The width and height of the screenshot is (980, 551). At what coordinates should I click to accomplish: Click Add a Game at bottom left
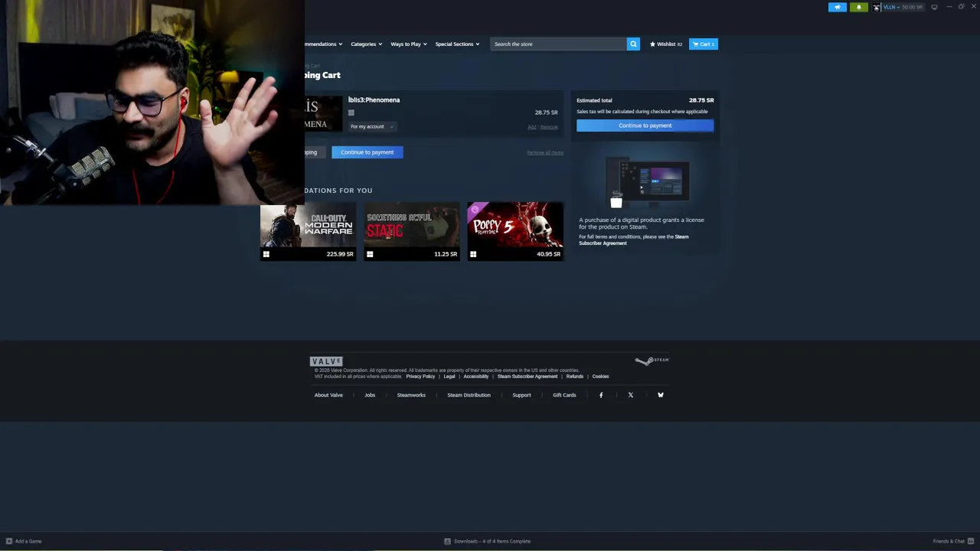click(24, 541)
